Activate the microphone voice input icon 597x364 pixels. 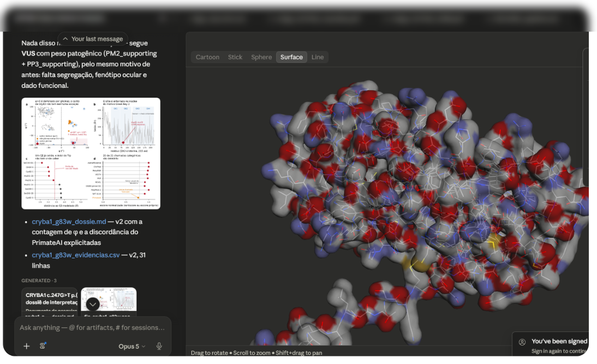[x=159, y=346]
